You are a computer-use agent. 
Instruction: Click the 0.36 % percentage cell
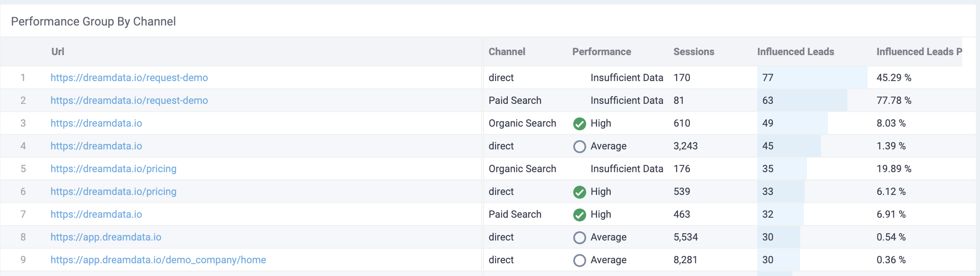coord(891,260)
